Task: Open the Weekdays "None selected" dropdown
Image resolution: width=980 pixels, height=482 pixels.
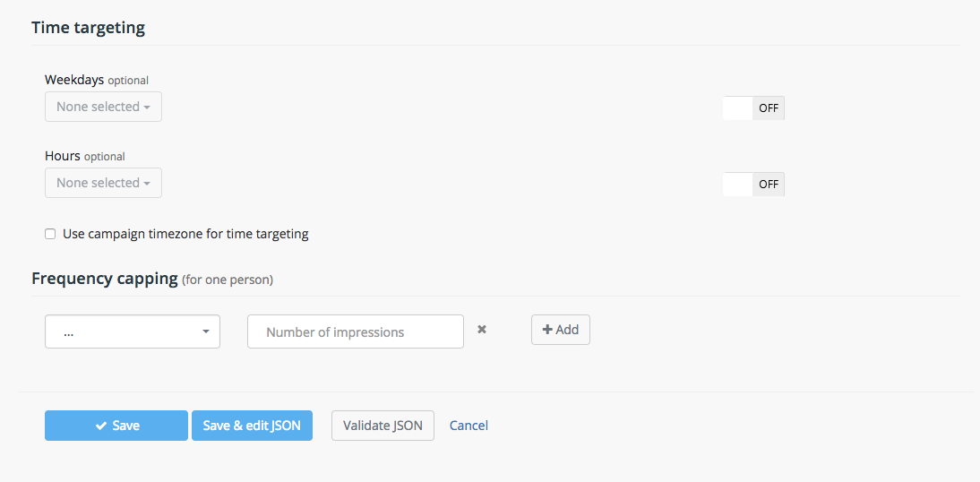Action: (x=103, y=107)
